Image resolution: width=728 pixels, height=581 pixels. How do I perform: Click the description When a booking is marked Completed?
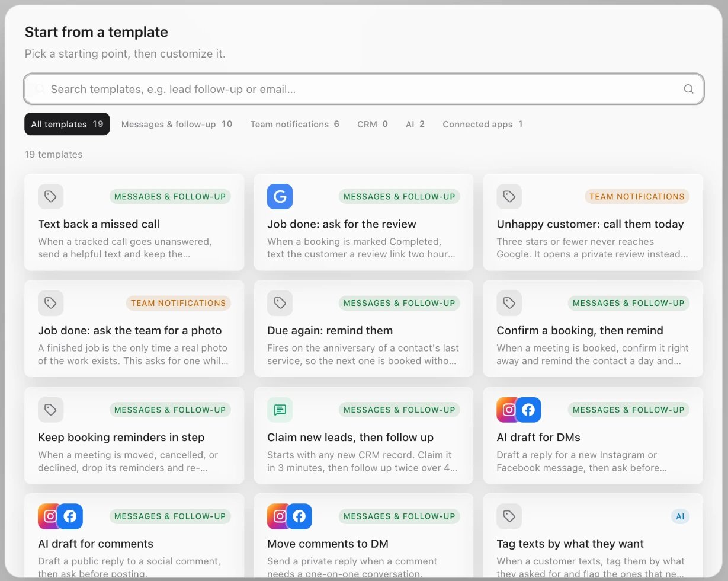coord(361,248)
